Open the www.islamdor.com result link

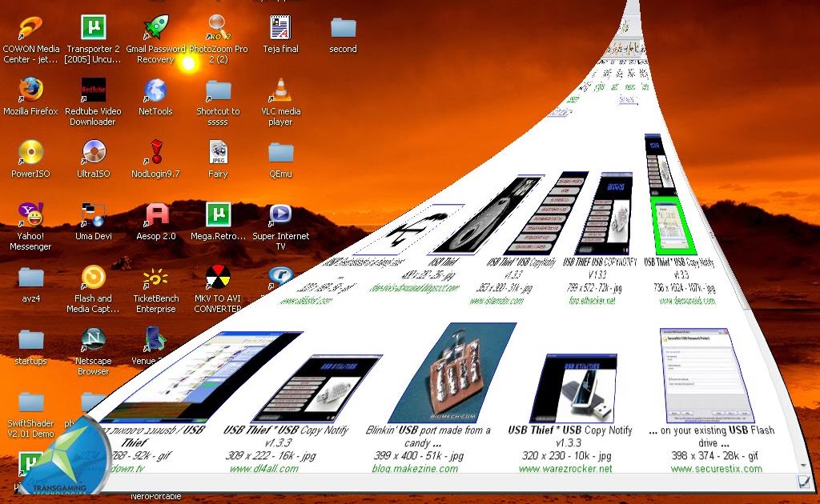tap(496, 301)
